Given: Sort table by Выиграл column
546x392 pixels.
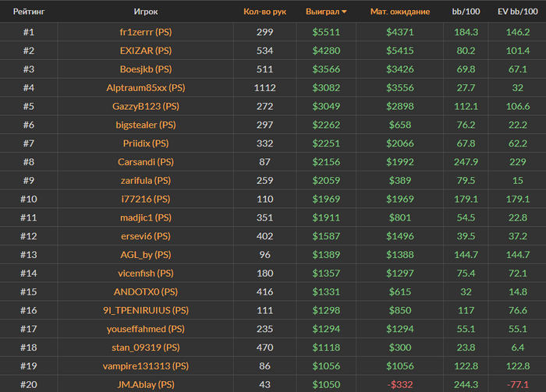Looking at the screenshot, I should 323,12.
